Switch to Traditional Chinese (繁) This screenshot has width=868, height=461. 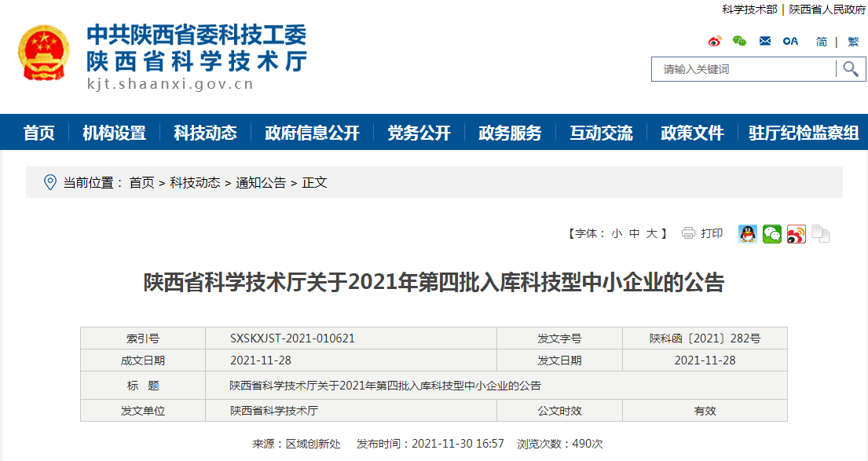point(852,42)
